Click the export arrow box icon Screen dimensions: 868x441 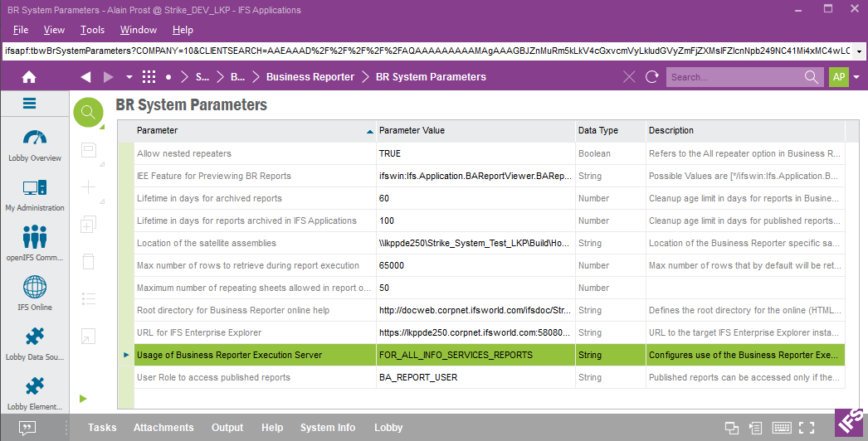89,336
